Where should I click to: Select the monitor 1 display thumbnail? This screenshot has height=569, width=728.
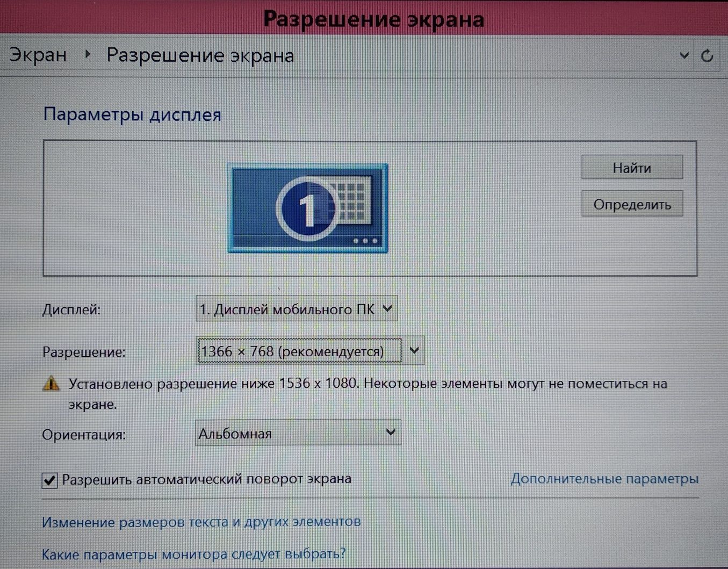pos(307,208)
